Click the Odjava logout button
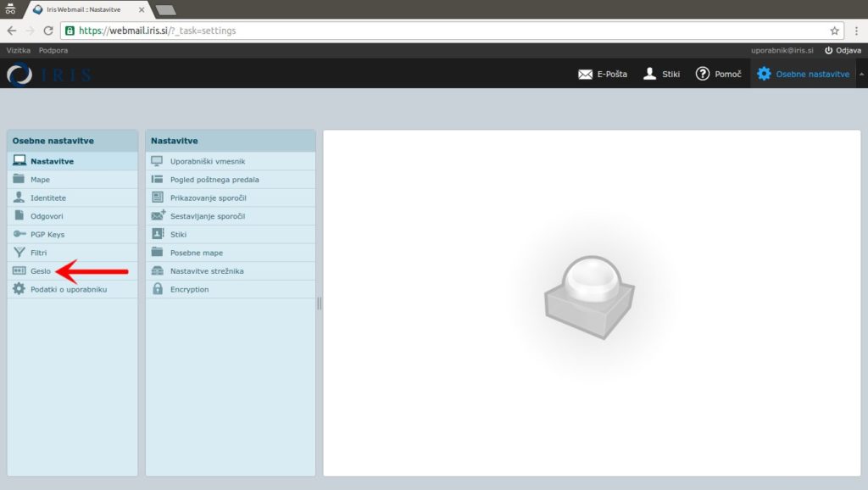Viewport: 868px width, 490px height. pos(842,51)
